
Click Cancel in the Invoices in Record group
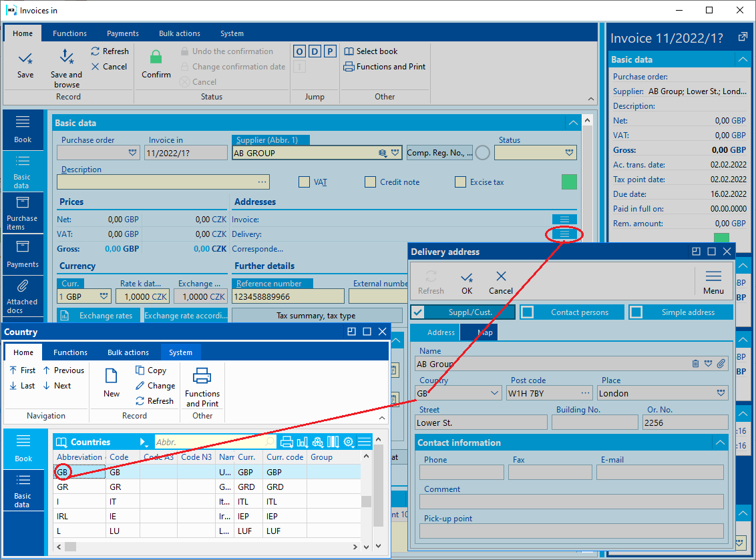click(x=110, y=67)
